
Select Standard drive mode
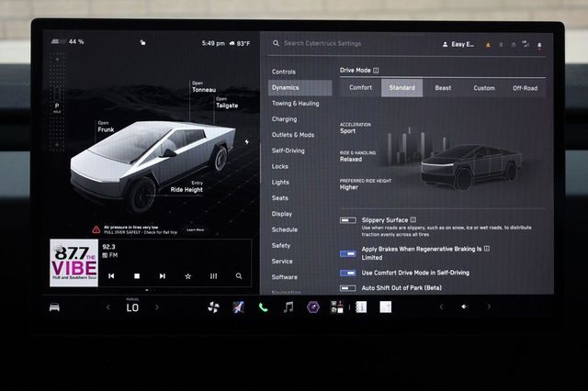(x=402, y=87)
